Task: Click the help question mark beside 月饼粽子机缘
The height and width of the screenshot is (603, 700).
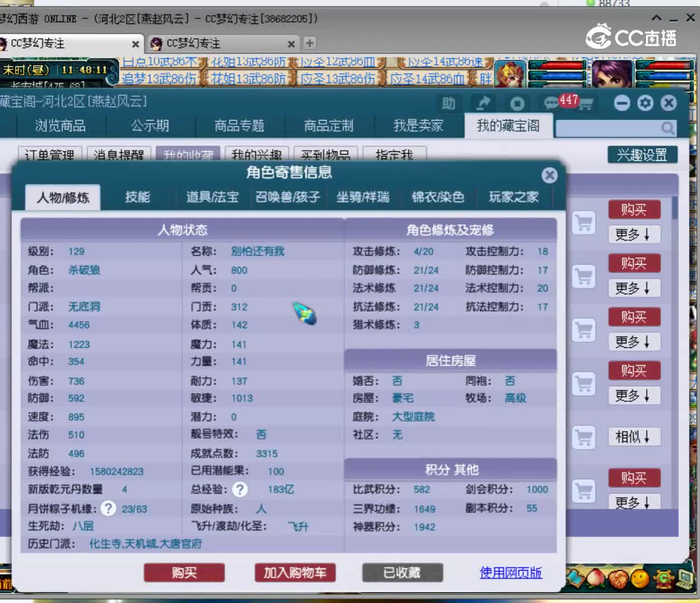Action: (108, 508)
